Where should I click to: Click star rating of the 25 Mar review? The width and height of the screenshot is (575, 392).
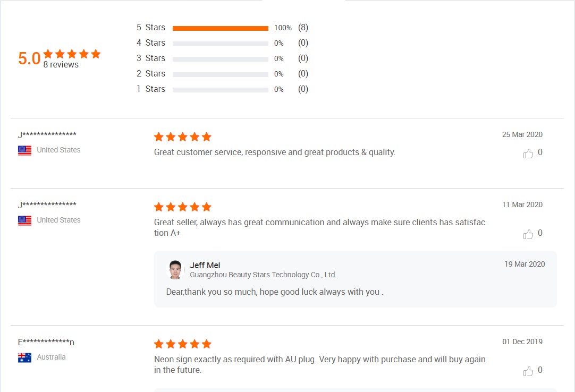pos(182,137)
